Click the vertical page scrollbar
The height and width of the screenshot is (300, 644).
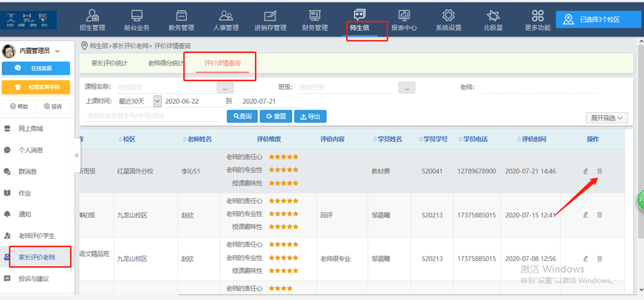click(641, 142)
